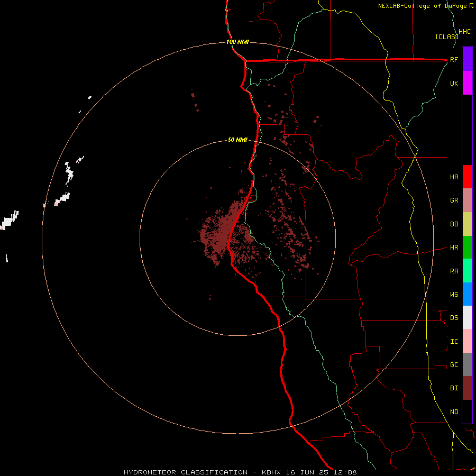Click the HA legend label
Viewport: 476px width, 476px height.
click(x=454, y=177)
